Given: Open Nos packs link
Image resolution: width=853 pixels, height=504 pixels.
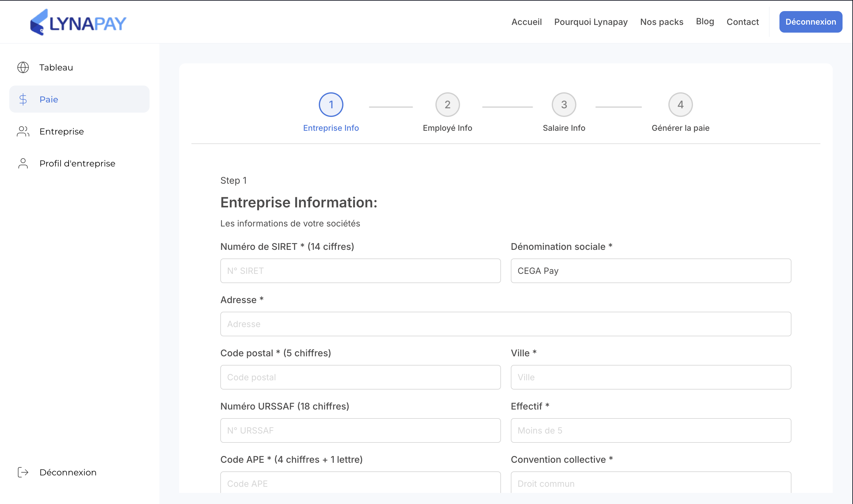Looking at the screenshot, I should click(662, 22).
